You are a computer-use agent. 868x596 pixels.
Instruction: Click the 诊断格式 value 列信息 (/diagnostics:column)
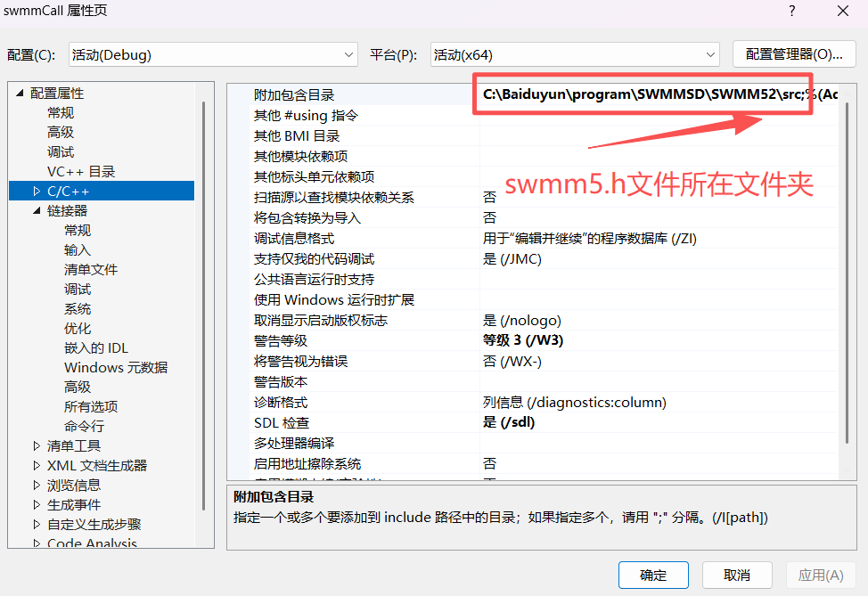tap(575, 403)
